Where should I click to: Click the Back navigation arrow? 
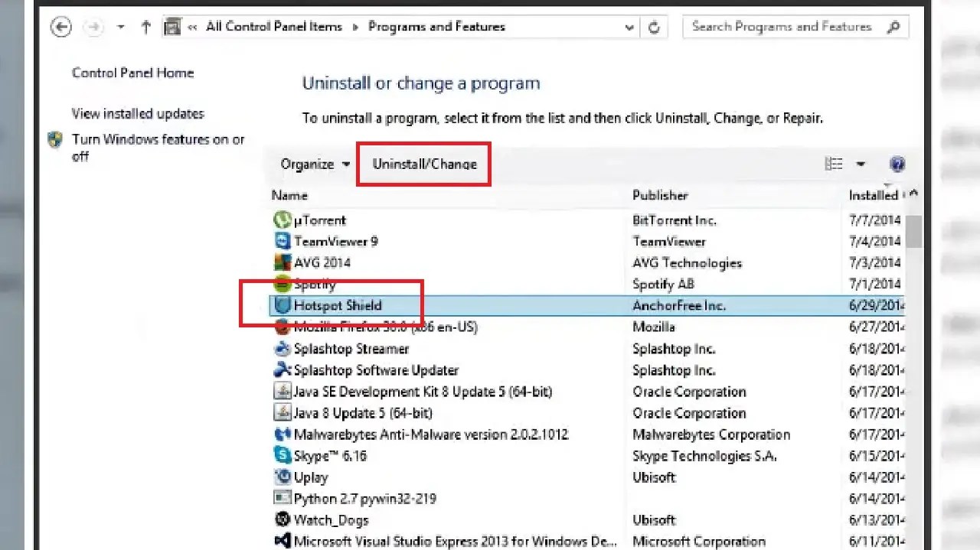point(60,28)
